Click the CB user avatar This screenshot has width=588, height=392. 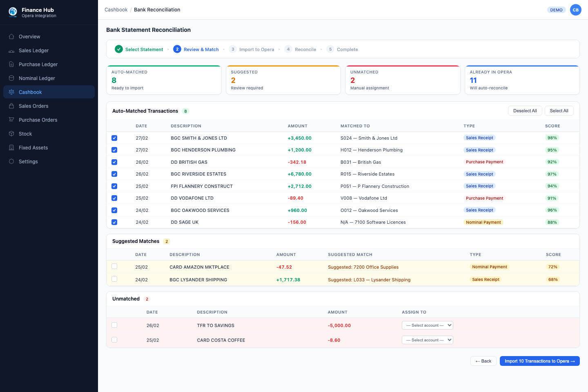coord(575,10)
